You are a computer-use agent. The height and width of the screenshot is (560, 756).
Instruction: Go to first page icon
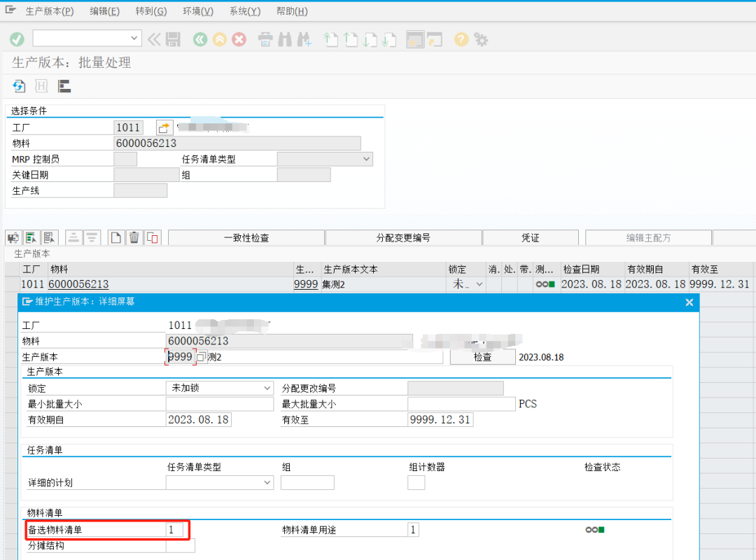click(x=330, y=39)
